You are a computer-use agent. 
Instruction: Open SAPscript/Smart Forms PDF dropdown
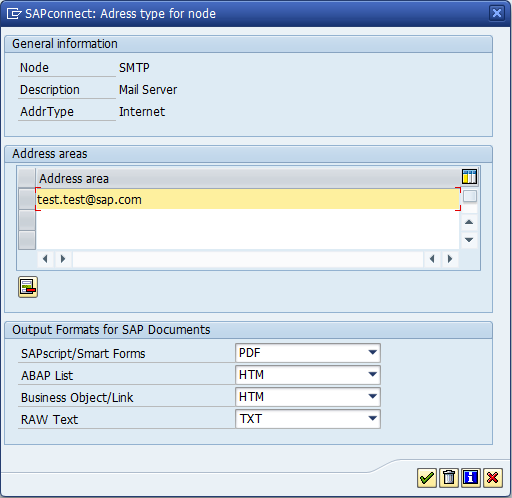308,353
